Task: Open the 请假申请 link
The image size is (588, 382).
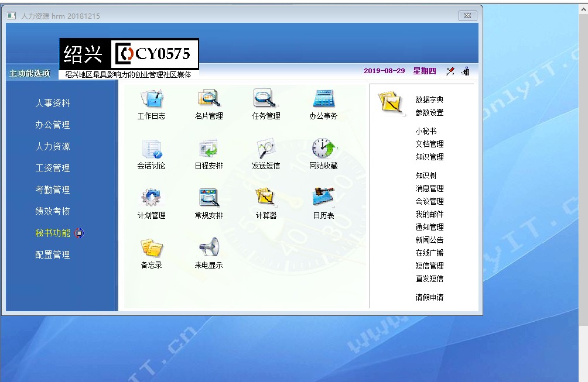Action: 429,297
